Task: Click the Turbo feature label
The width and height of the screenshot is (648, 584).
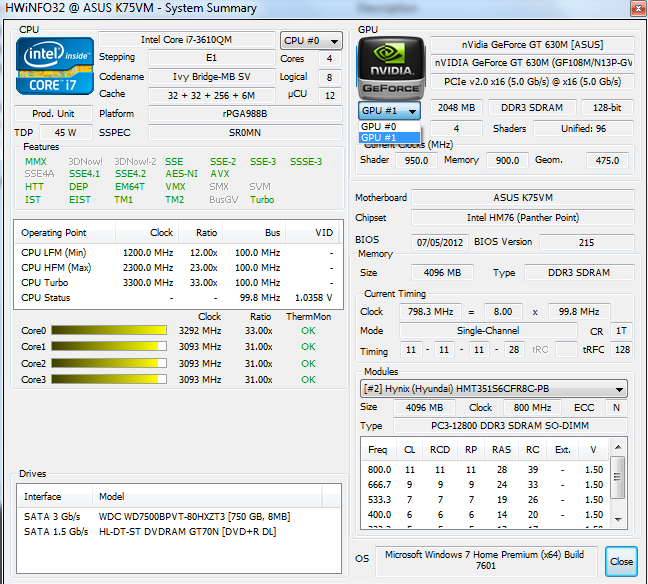Action: 262,200
